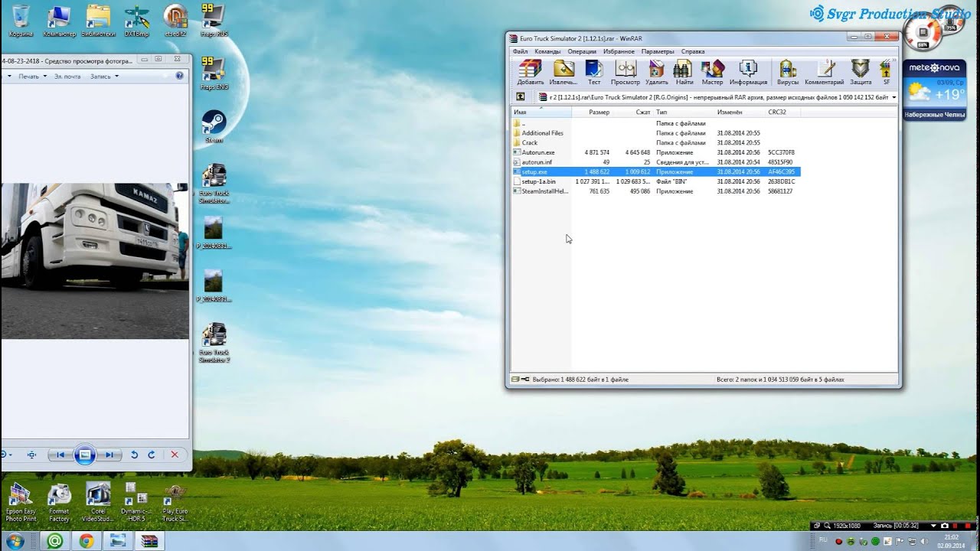This screenshot has width=980, height=551.
Task: Click the Защита (Protect) shield icon
Action: [x=861, y=72]
